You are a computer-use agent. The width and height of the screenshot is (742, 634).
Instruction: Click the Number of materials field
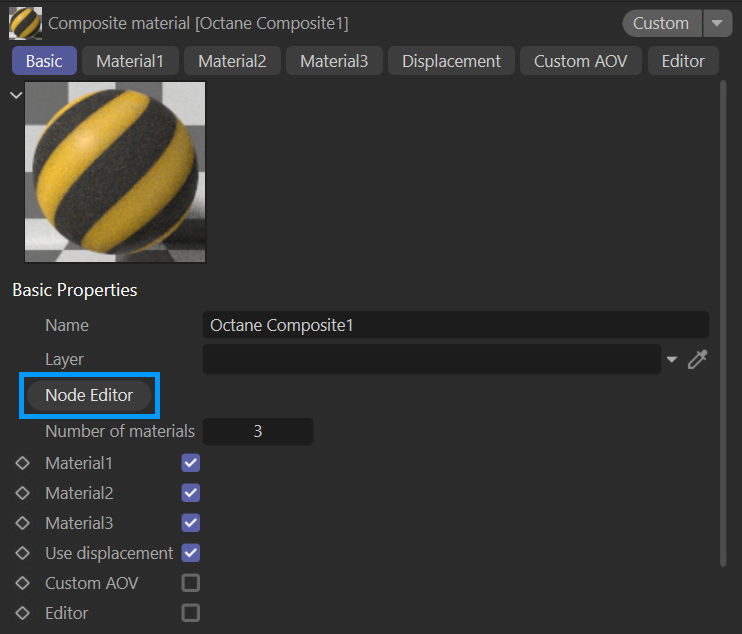[x=257, y=432]
